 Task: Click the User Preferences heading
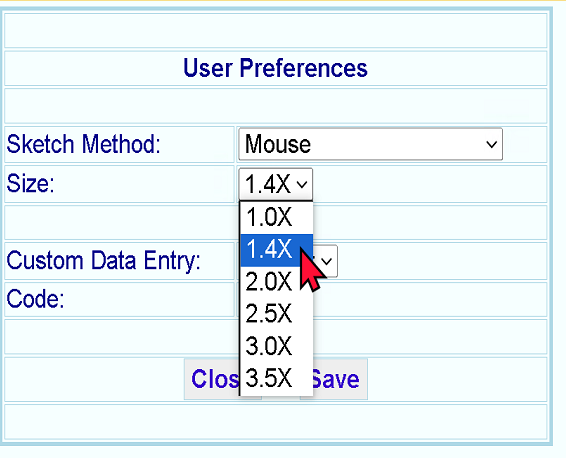(275, 68)
